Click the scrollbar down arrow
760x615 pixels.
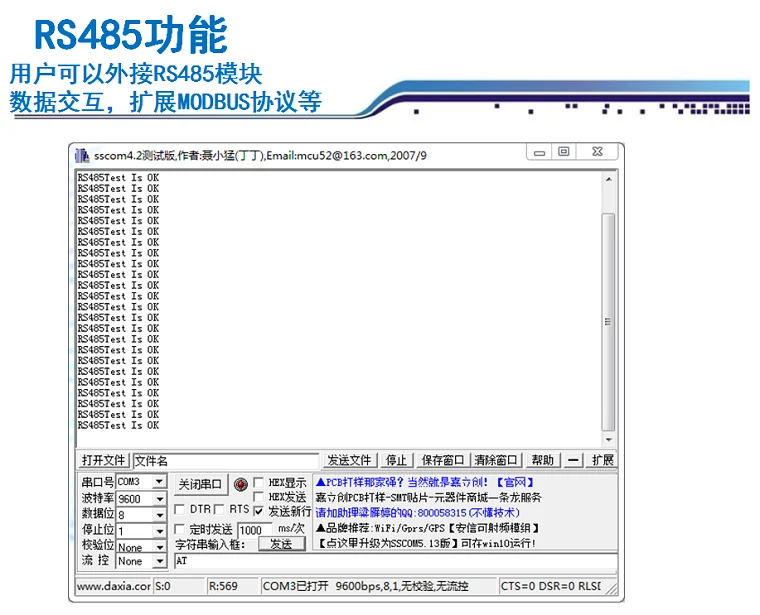click(608, 440)
